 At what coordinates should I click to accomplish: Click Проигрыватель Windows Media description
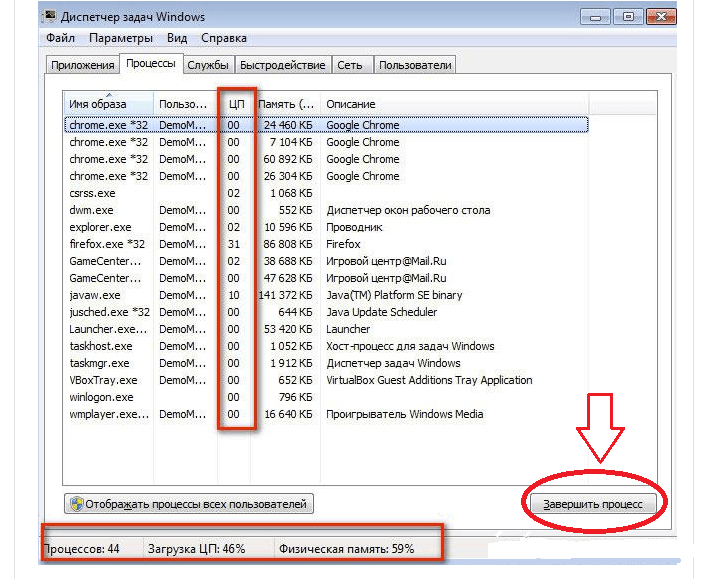(x=405, y=414)
